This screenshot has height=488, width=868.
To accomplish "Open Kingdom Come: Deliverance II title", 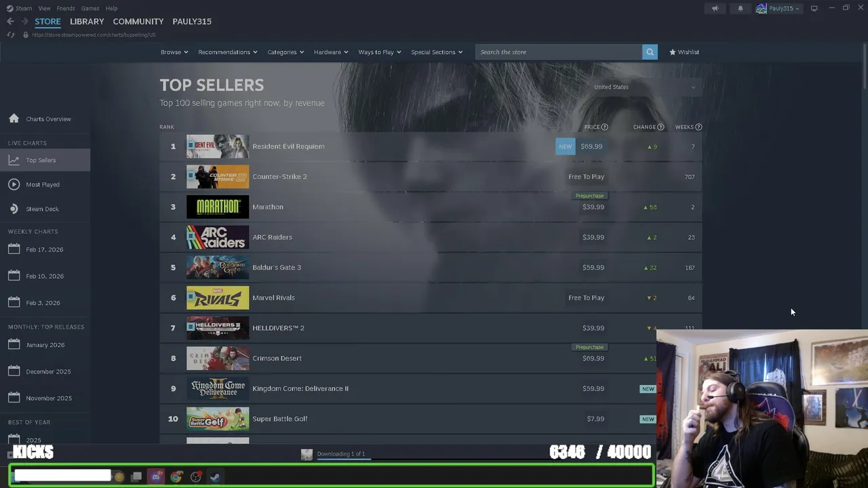I will click(300, 388).
